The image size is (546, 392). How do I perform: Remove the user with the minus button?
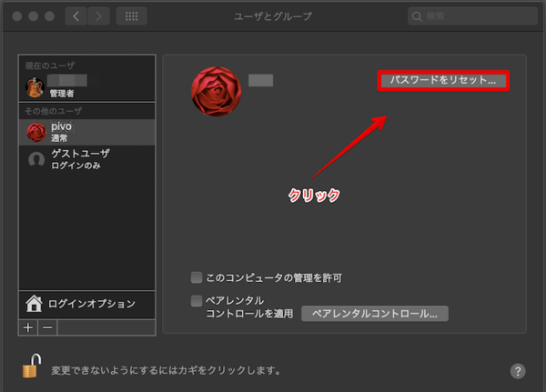coord(47,327)
